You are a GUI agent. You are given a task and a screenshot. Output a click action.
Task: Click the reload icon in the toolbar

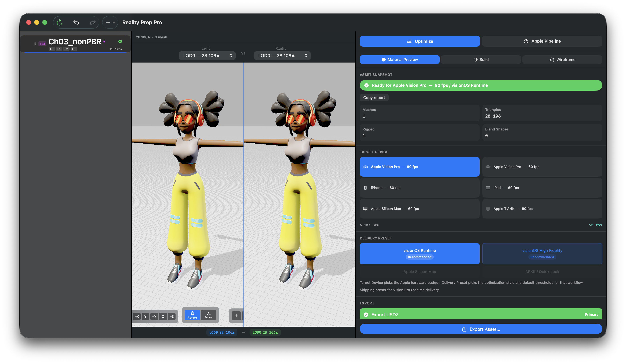[x=60, y=22]
